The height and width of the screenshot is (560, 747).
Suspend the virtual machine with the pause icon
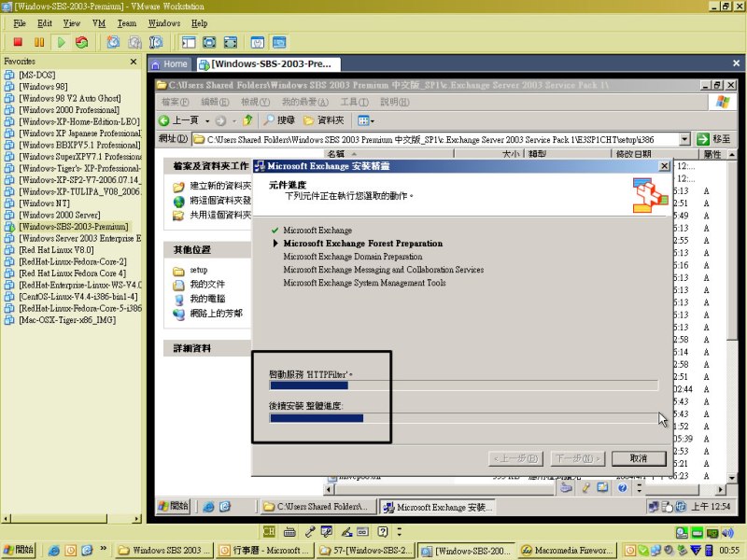(x=39, y=42)
